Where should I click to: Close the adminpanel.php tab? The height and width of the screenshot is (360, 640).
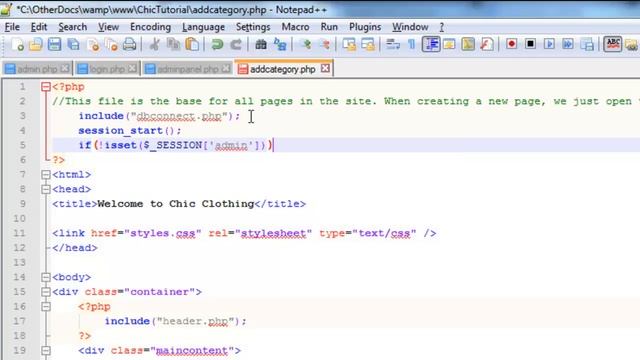tap(226, 69)
